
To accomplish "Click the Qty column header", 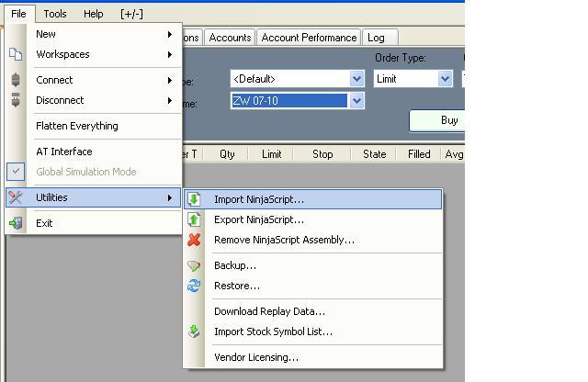I will click(x=227, y=154).
